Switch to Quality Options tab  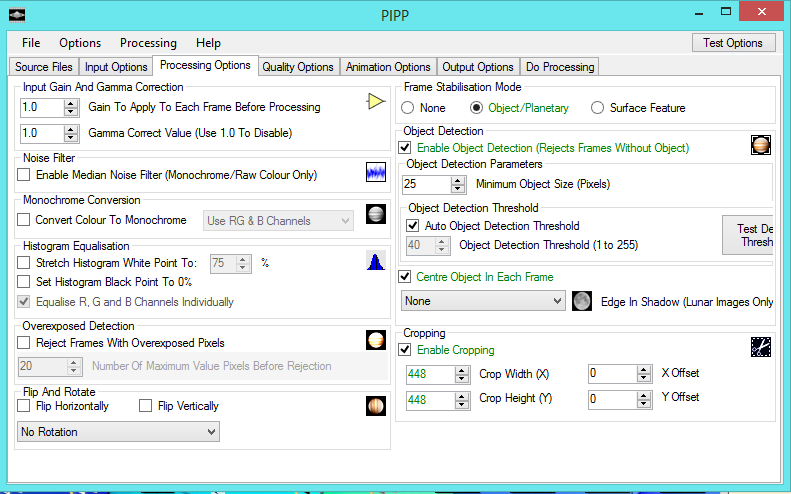tap(298, 67)
